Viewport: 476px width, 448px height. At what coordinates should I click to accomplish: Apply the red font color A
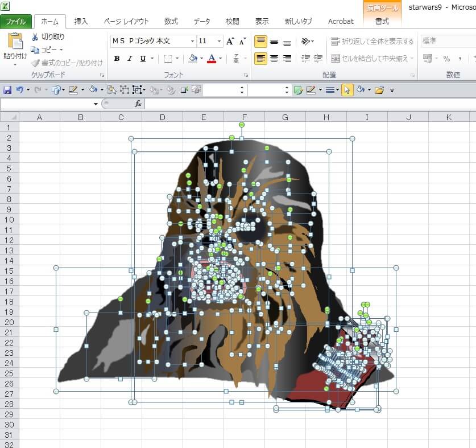tap(212, 59)
